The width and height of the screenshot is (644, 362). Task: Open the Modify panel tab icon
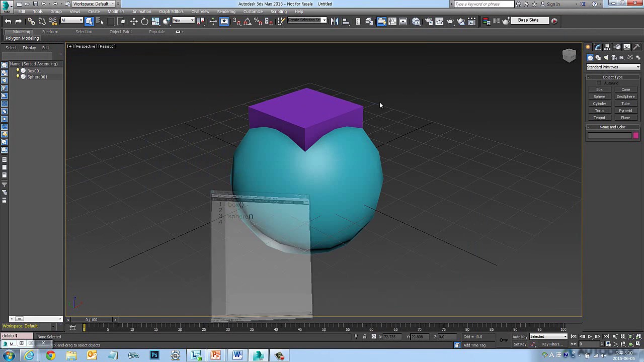click(598, 47)
